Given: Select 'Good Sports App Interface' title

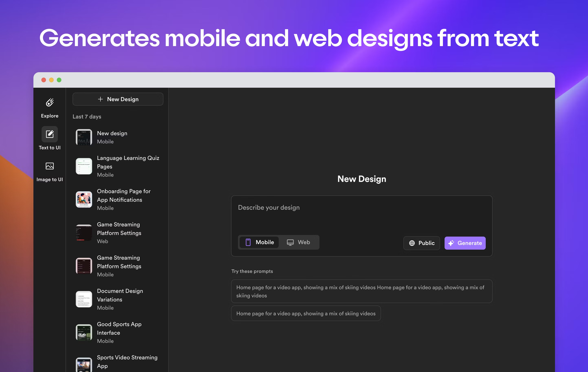Looking at the screenshot, I should click(x=119, y=329).
